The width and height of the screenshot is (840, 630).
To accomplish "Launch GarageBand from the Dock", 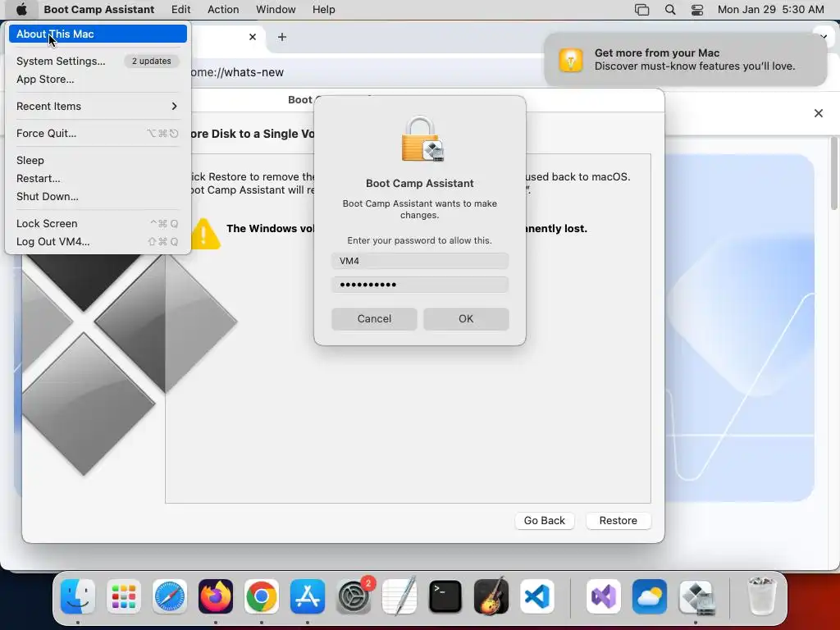I will pyautogui.click(x=491, y=596).
